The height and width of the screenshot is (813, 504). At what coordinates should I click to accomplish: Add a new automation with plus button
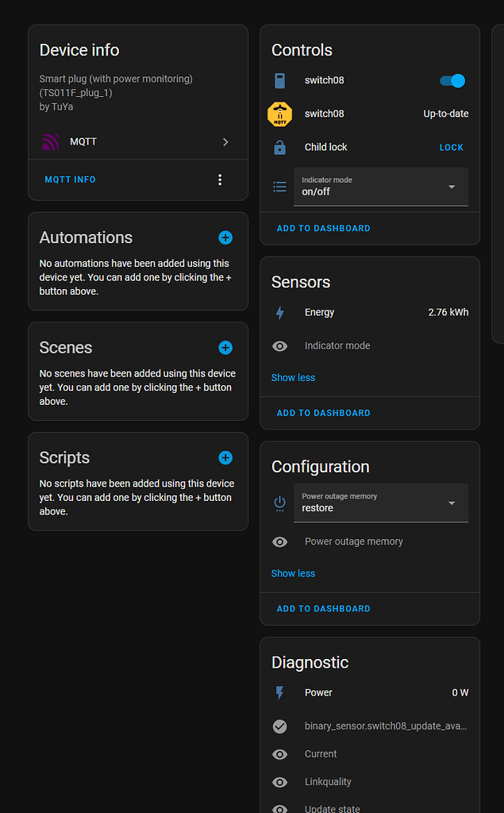[x=225, y=237]
